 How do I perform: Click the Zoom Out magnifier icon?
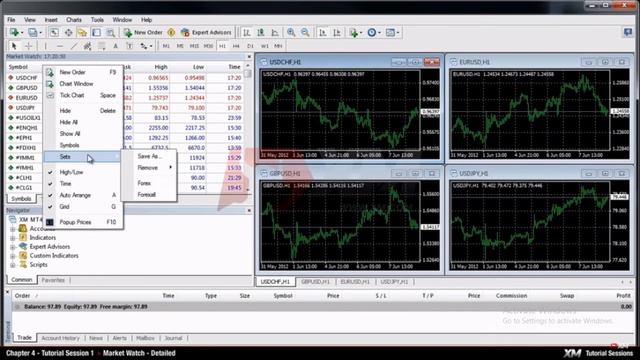(x=305, y=32)
